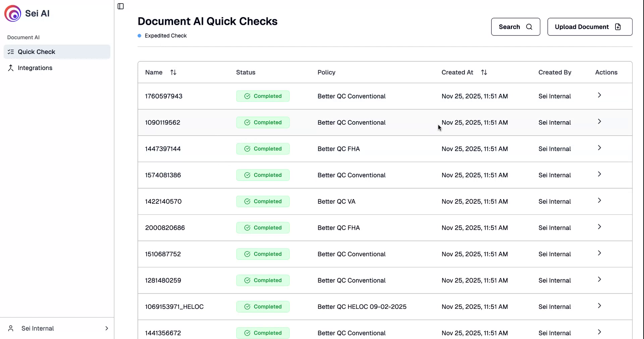Click upload file icon in Upload Document
Screen dimensions: 644x339
[x=618, y=27]
